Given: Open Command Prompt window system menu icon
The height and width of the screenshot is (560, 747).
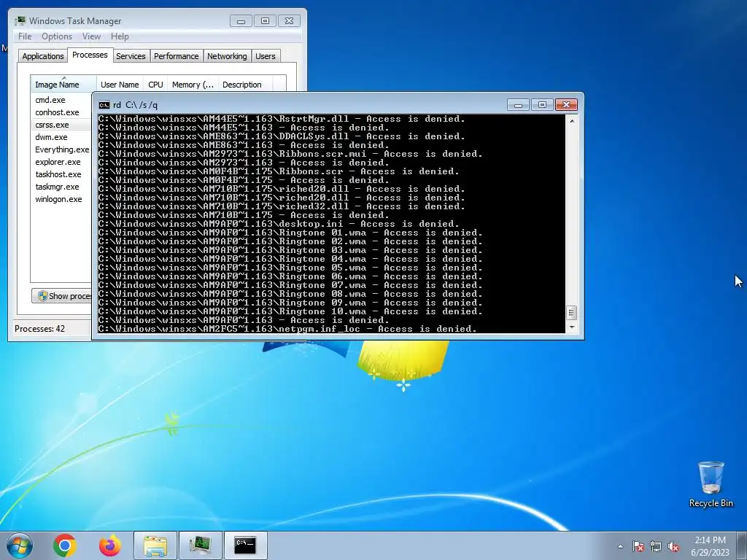Looking at the screenshot, I should point(104,105).
